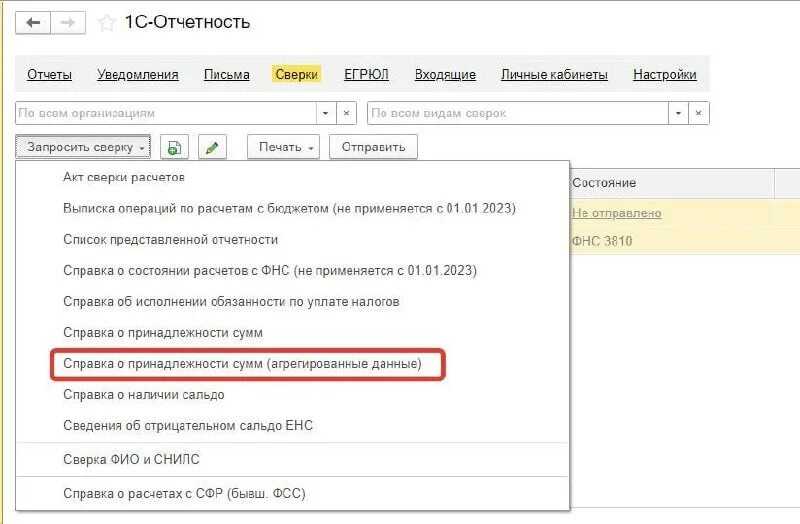The image size is (800, 524).
Task: Clear the organizations filter with the x
Action: [346, 113]
